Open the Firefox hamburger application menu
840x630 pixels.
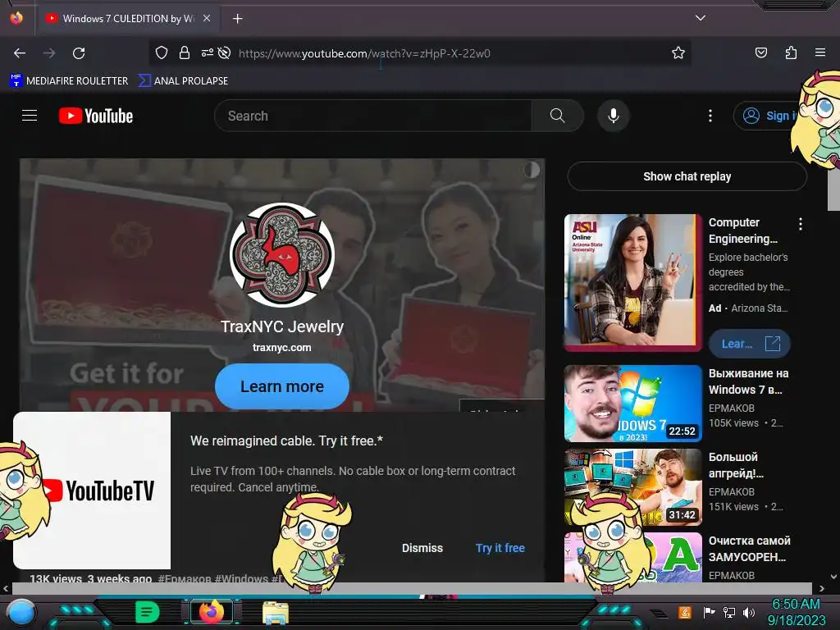click(x=820, y=52)
